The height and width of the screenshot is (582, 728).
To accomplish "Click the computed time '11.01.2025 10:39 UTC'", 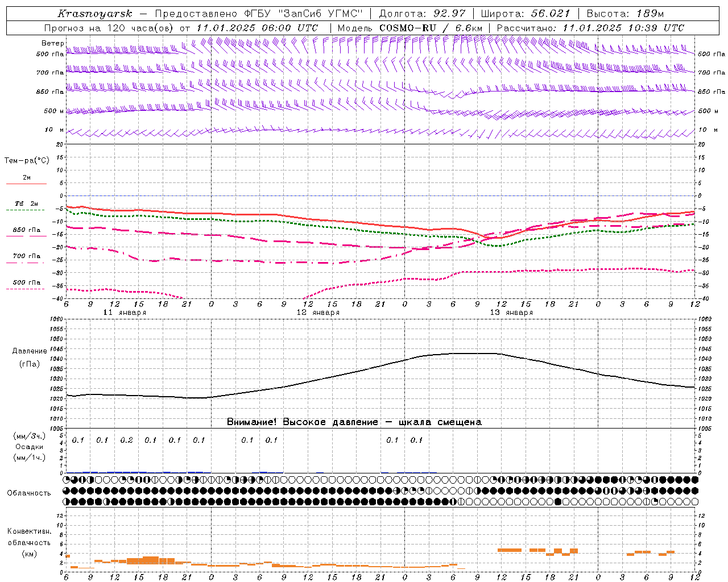I will pyautogui.click(x=623, y=28).
